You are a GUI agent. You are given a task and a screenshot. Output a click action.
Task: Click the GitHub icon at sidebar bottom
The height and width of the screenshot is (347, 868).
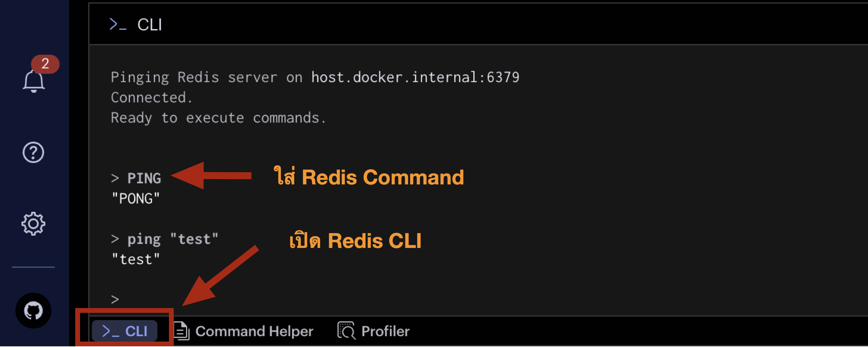[33, 310]
